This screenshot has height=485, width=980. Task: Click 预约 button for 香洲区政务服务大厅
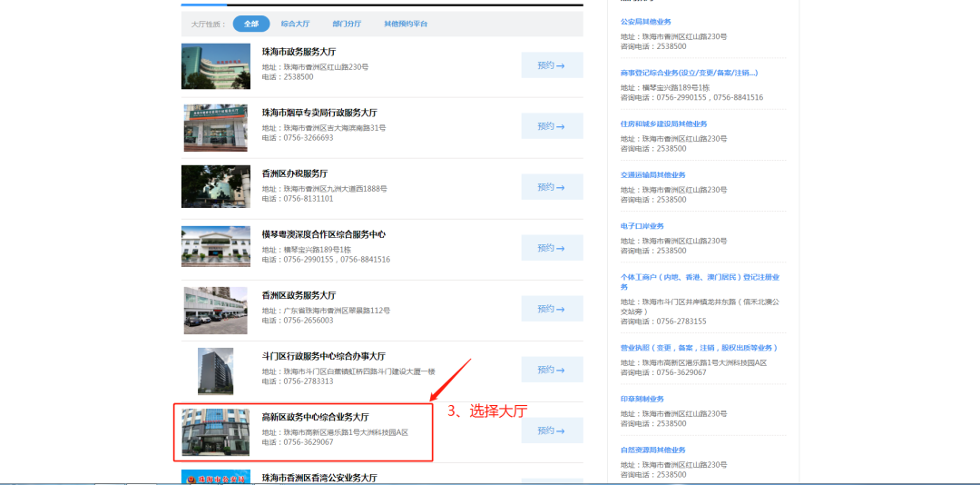(x=552, y=309)
